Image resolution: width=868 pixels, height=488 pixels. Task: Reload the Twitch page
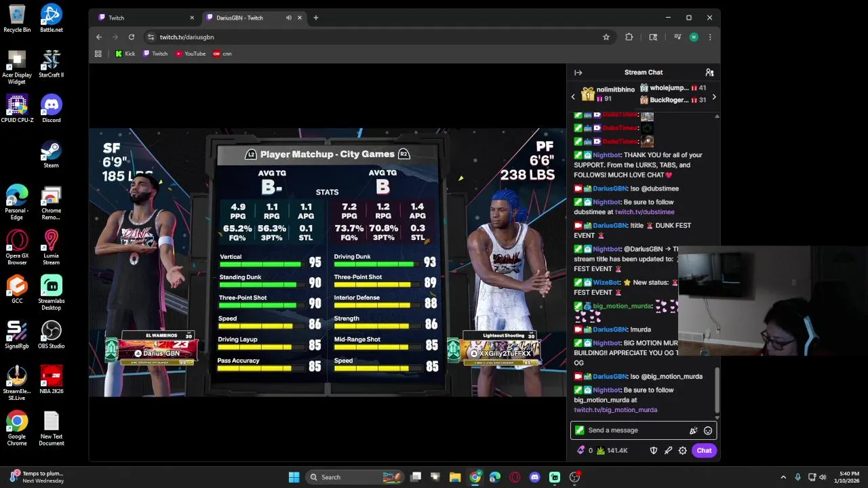click(x=132, y=37)
